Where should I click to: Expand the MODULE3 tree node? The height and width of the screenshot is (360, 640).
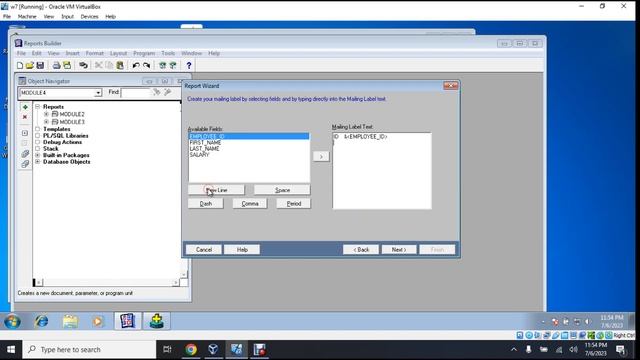point(47,122)
